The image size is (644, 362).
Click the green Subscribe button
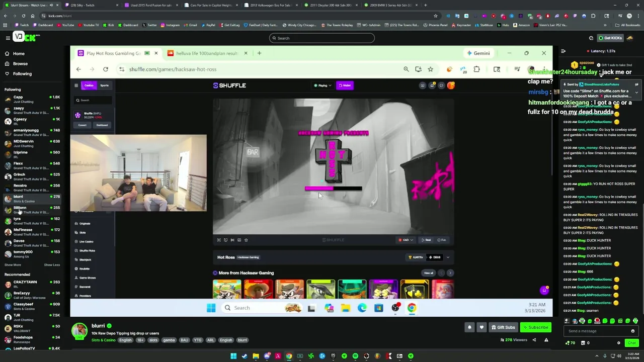[535, 327]
